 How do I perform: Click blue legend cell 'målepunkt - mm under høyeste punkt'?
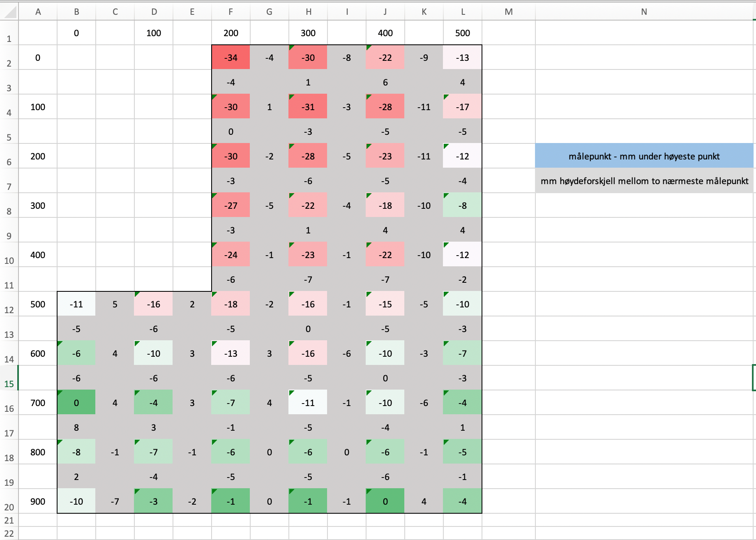point(644,156)
